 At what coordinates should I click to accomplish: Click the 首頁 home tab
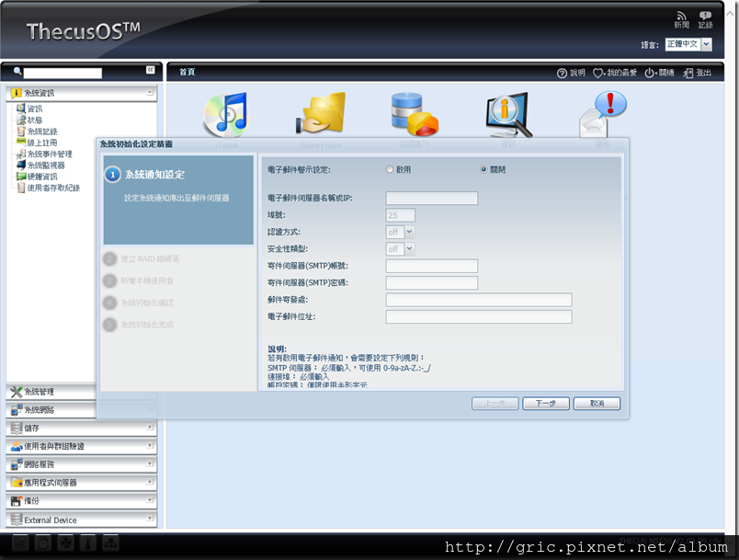pos(188,72)
